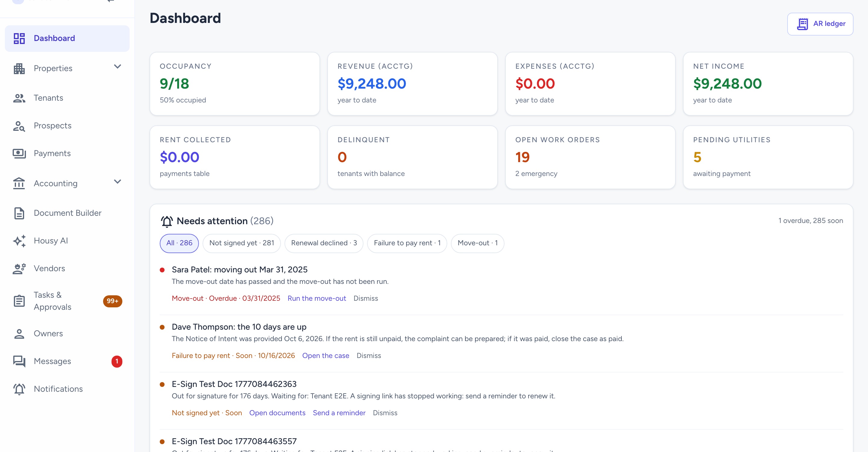Expand the Properties submenu chevron
This screenshot has width=868, height=452.
click(117, 67)
